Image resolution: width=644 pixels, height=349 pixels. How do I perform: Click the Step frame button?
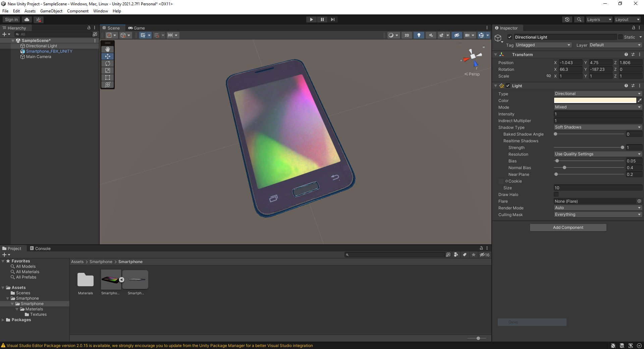pos(332,19)
